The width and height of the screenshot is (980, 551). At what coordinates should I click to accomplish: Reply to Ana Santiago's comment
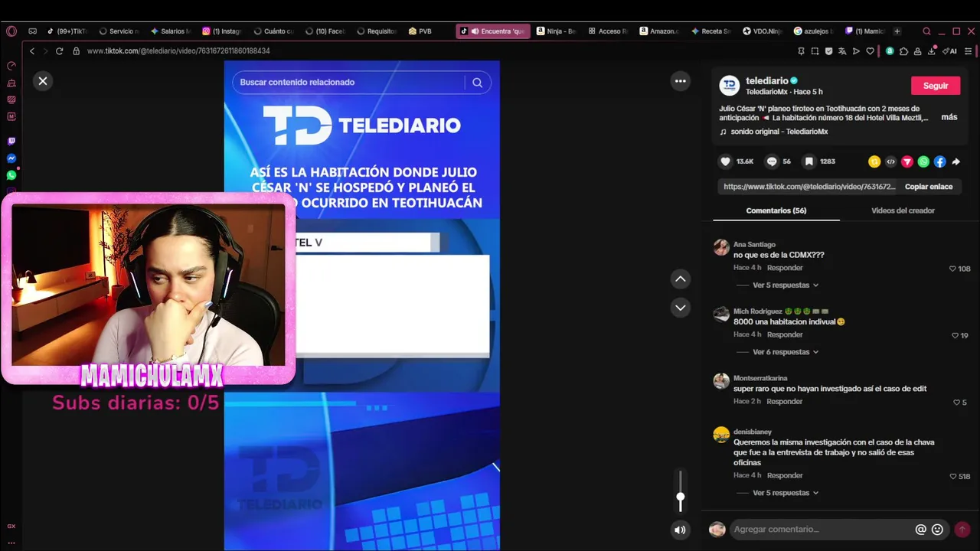tap(785, 268)
